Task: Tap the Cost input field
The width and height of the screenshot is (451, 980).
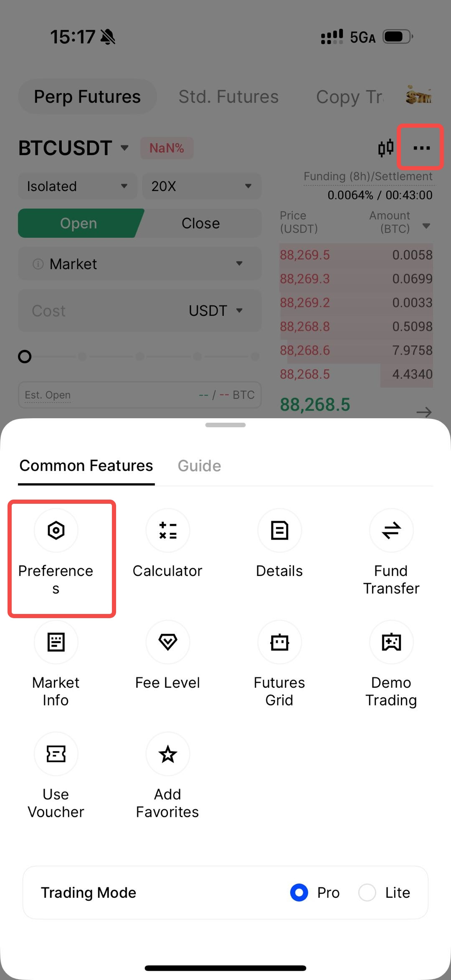Action: tap(100, 311)
